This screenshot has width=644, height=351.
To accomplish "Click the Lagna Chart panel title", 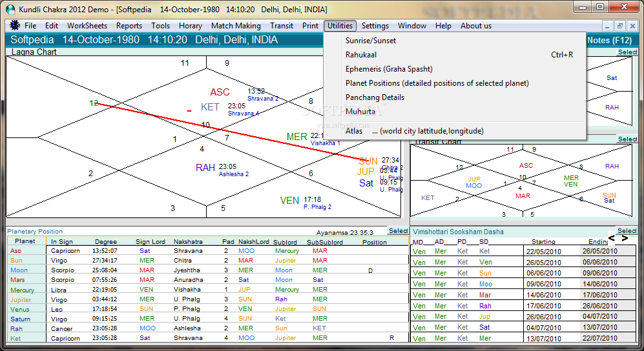I will [x=34, y=52].
